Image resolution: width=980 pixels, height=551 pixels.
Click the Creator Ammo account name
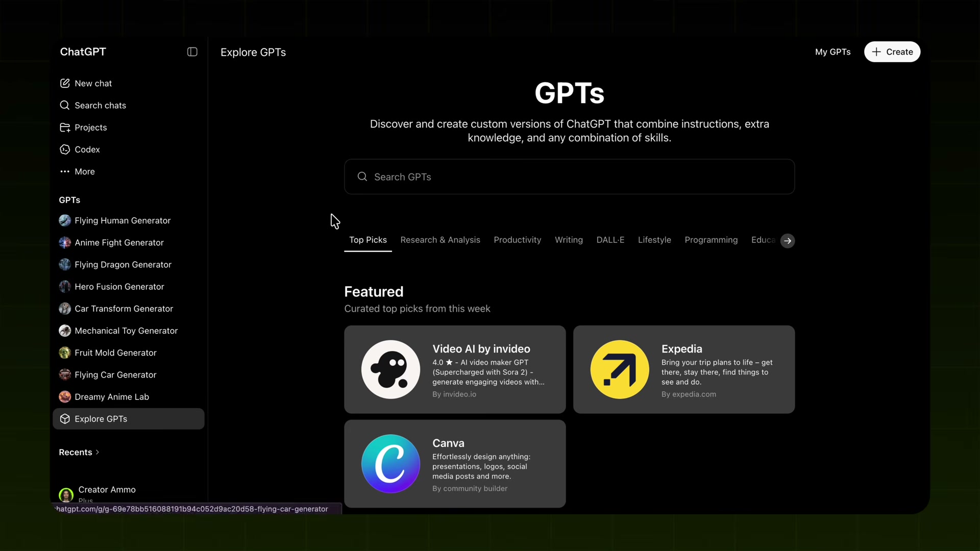coord(107,490)
